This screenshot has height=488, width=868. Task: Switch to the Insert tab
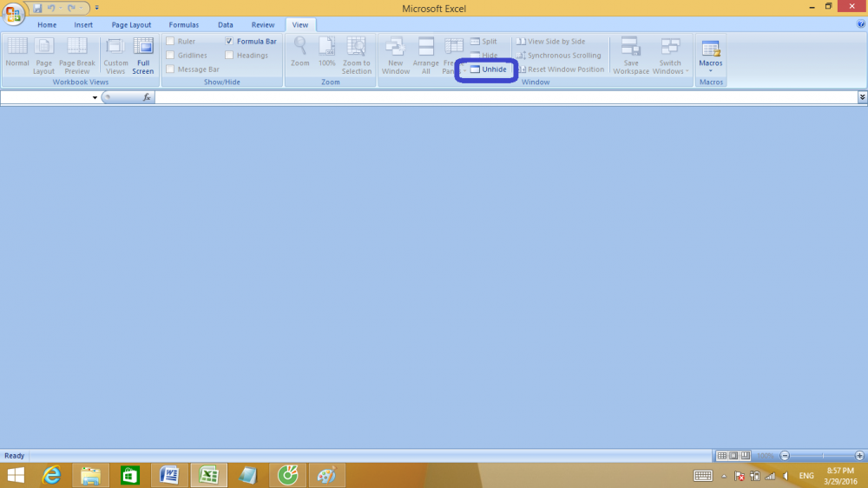click(x=83, y=25)
